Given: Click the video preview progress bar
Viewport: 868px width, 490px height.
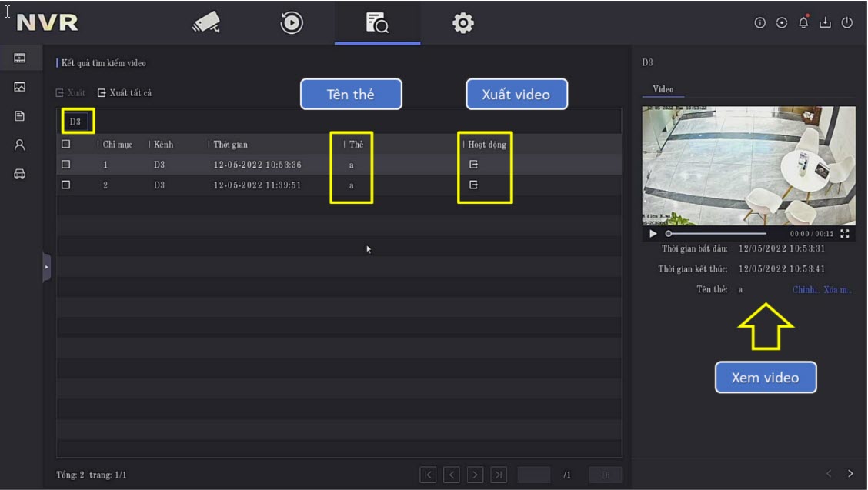Looking at the screenshot, I should click(717, 233).
